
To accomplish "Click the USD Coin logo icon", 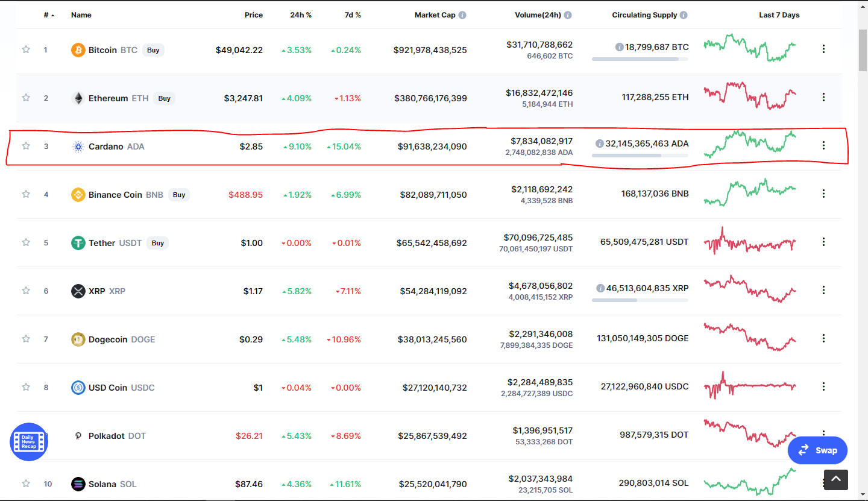I will tap(78, 388).
